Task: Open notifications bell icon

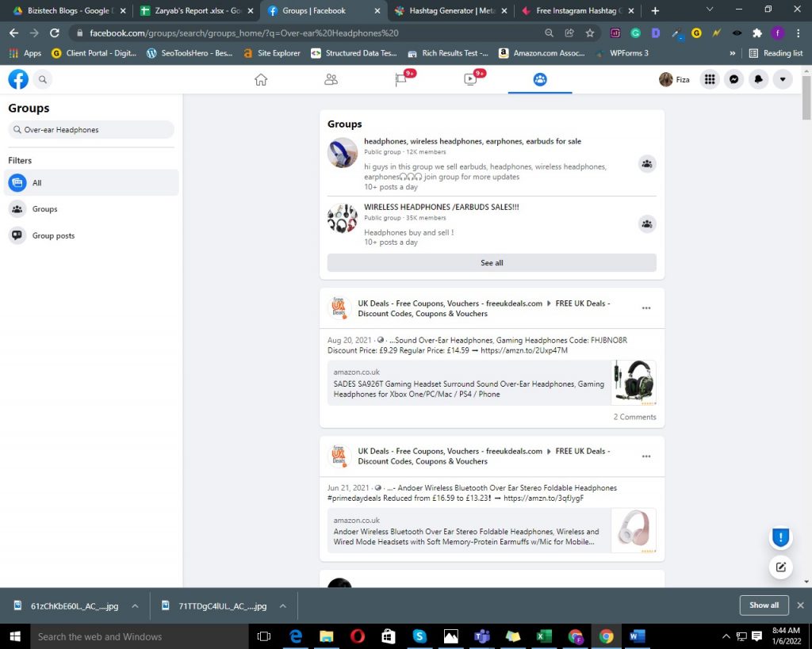Action: [x=758, y=79]
